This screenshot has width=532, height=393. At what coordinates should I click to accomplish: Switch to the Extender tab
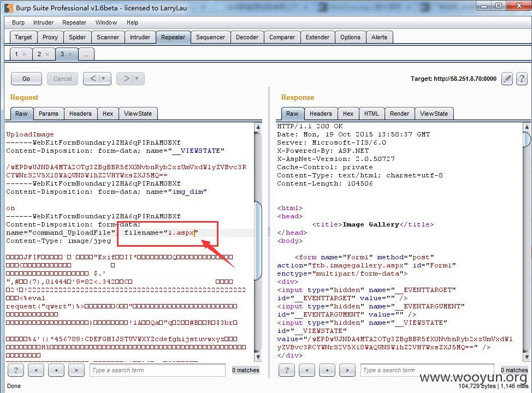[317, 37]
